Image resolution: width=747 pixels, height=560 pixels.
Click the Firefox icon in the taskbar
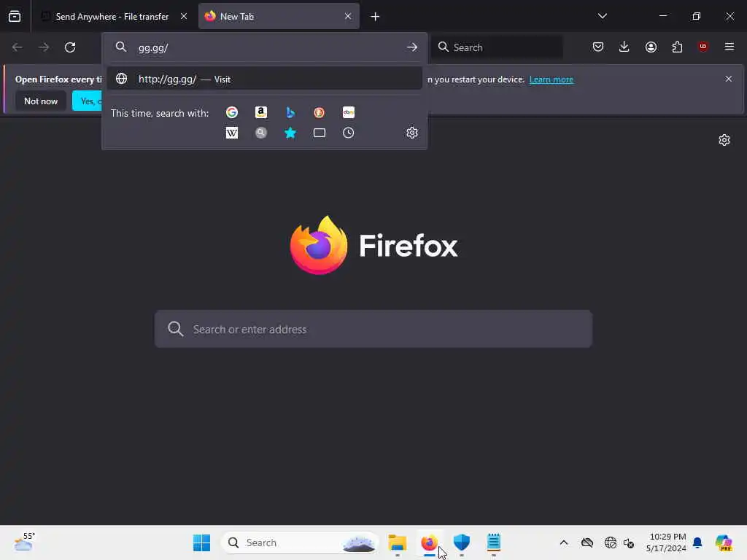[x=429, y=542]
